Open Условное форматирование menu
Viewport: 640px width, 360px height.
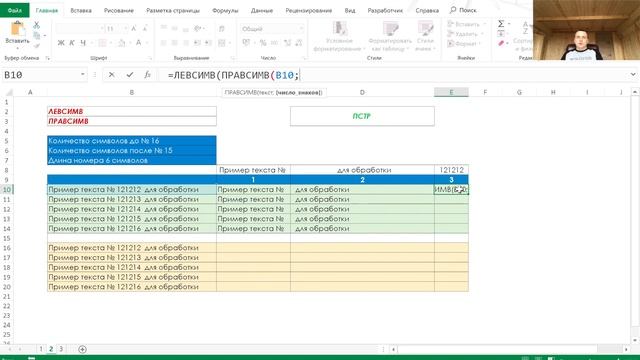pyautogui.click(x=339, y=36)
